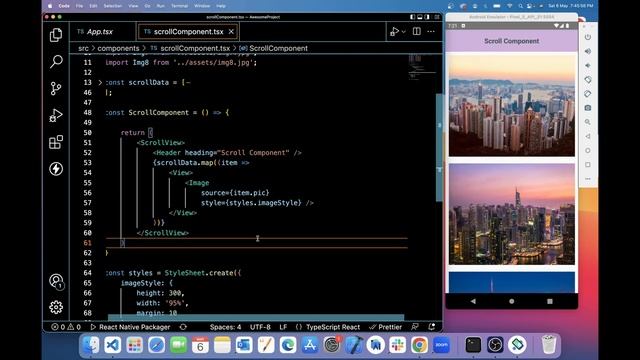Click the packager refresh icon in status bar

point(183,327)
